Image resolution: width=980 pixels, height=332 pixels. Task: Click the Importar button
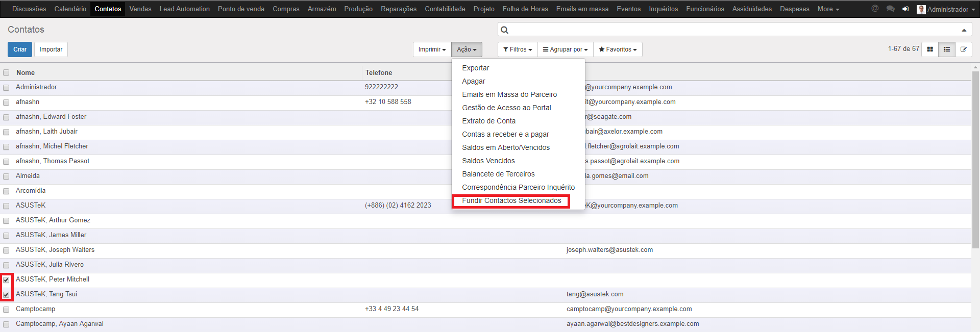51,49
